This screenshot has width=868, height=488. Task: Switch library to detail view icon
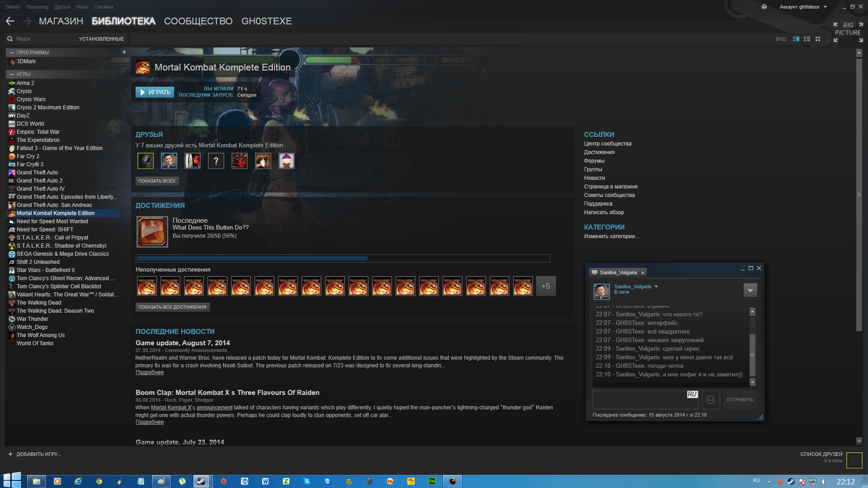[x=796, y=39]
